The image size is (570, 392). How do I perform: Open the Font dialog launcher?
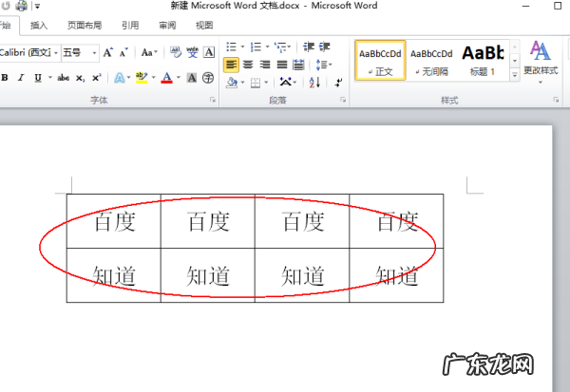click(213, 100)
